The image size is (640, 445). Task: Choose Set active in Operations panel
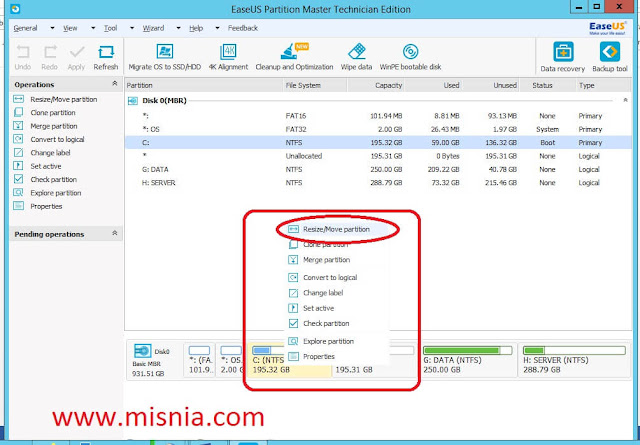[x=37, y=166]
